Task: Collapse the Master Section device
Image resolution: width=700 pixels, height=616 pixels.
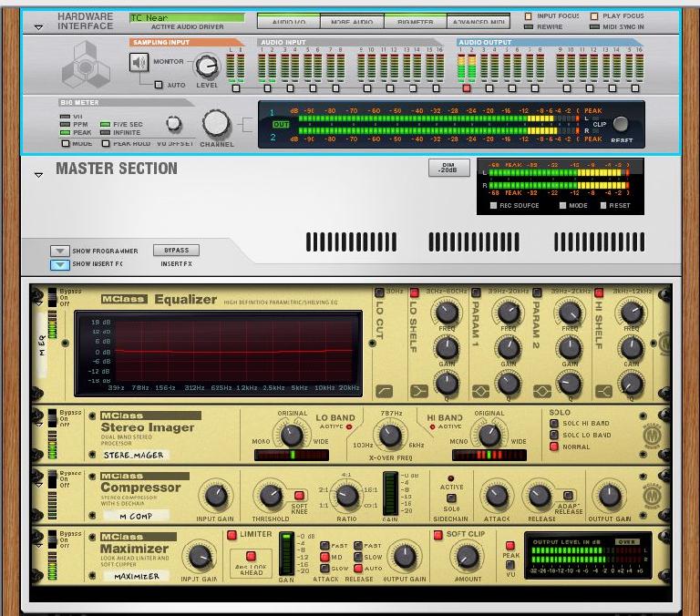Action: click(x=39, y=175)
